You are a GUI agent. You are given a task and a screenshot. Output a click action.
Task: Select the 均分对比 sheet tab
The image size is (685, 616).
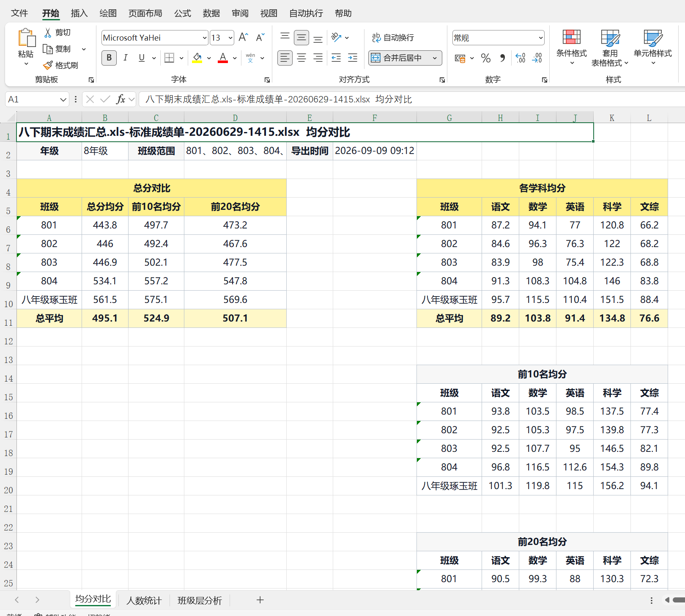click(93, 599)
